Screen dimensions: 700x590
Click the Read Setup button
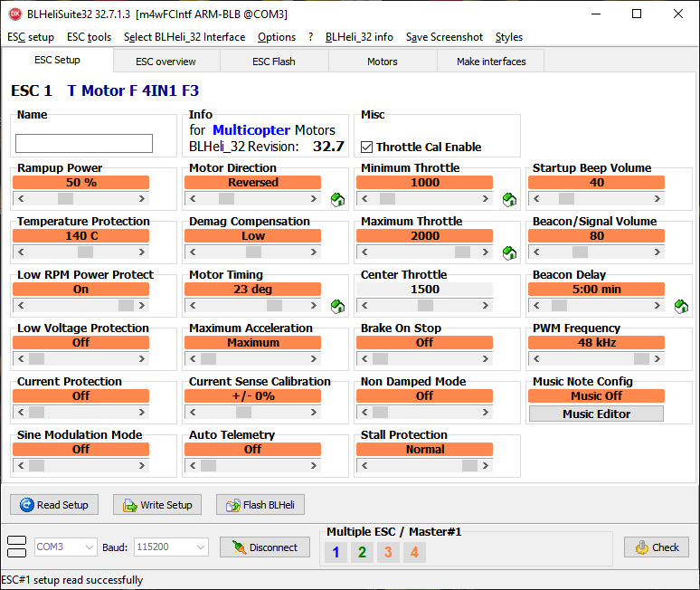click(x=54, y=505)
